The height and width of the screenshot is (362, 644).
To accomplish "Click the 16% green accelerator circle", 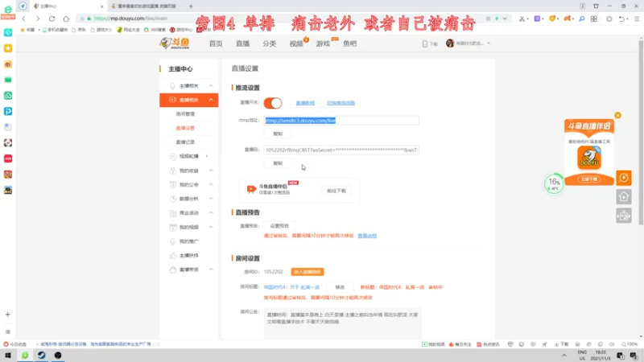I will coord(554,183).
